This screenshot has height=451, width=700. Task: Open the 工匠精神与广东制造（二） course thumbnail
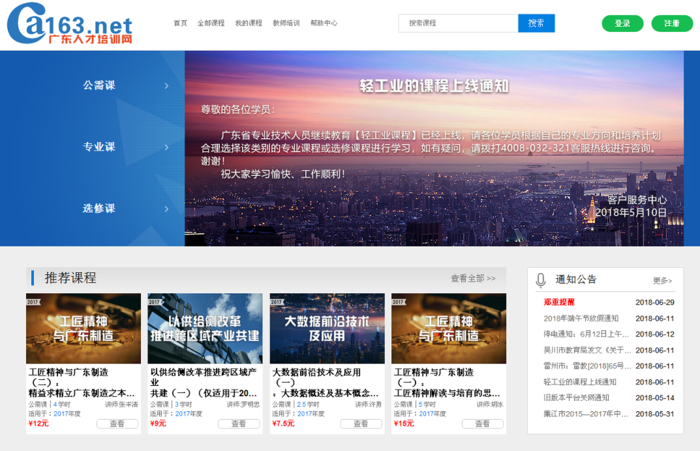(x=83, y=328)
